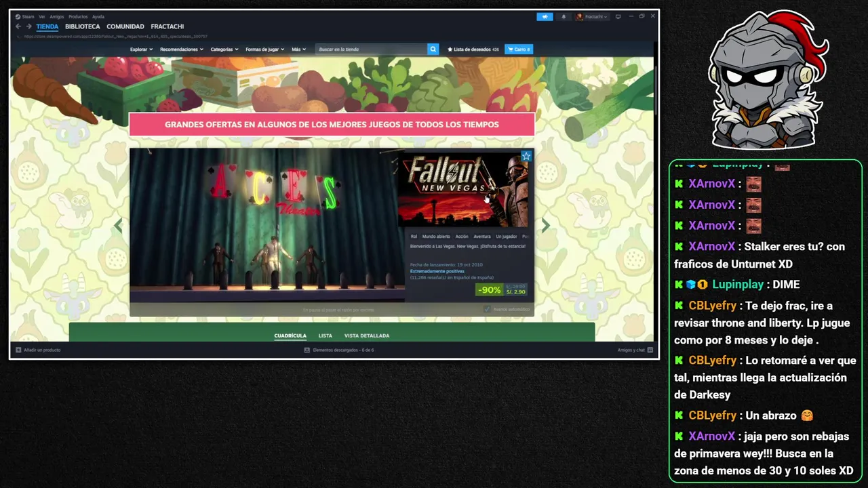Click the Un jugador tag

coord(506,237)
